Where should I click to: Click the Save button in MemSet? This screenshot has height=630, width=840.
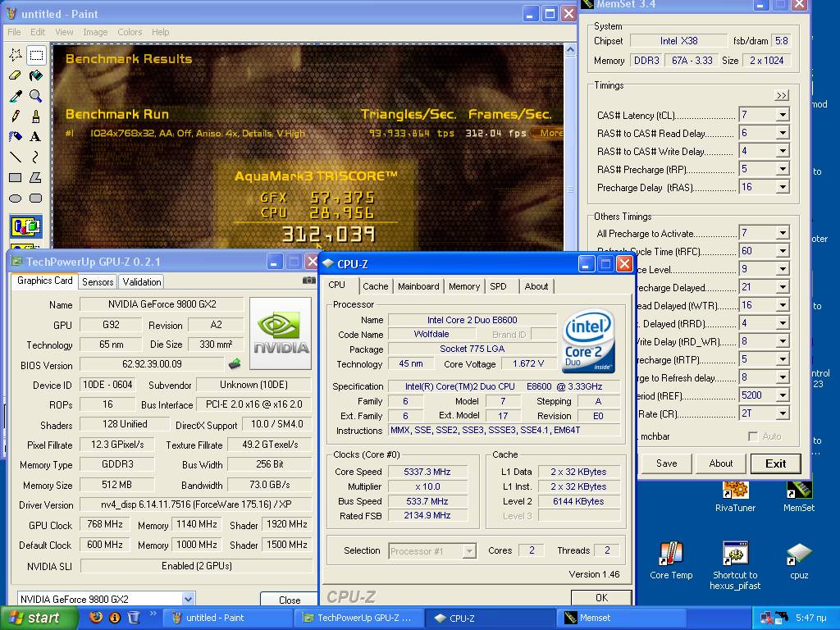666,464
